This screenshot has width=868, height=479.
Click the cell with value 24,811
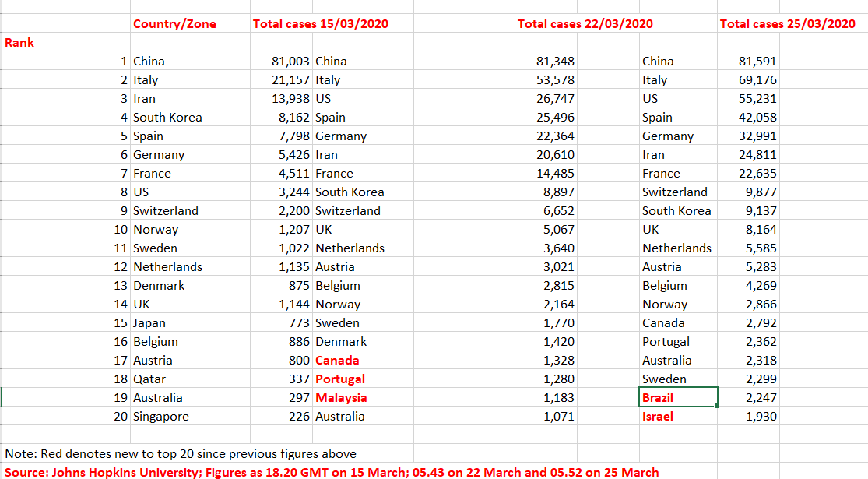pos(748,154)
